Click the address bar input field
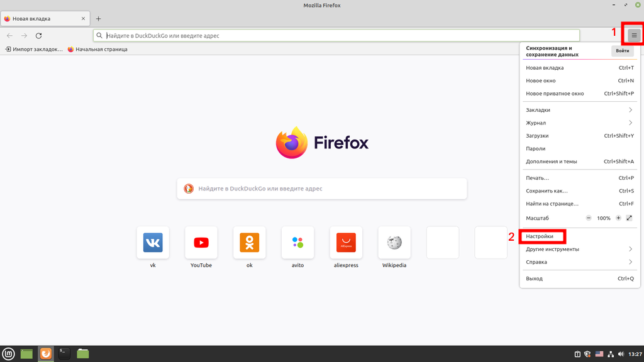 tap(340, 36)
